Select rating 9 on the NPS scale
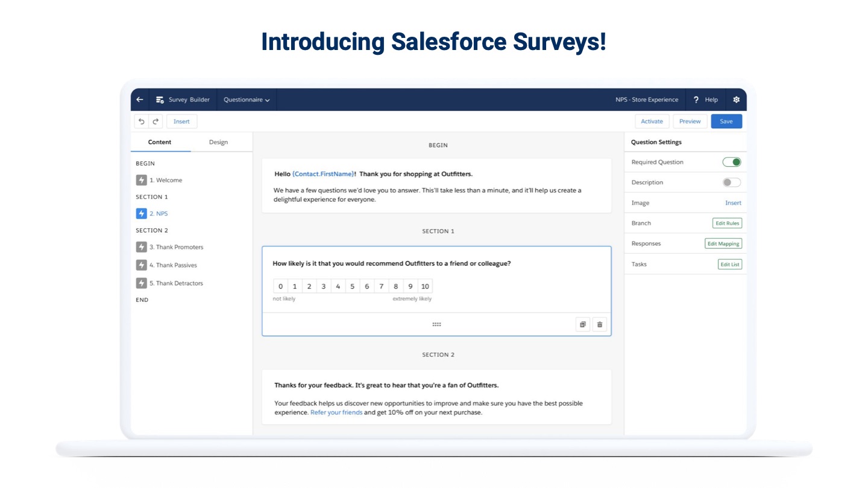 (410, 286)
